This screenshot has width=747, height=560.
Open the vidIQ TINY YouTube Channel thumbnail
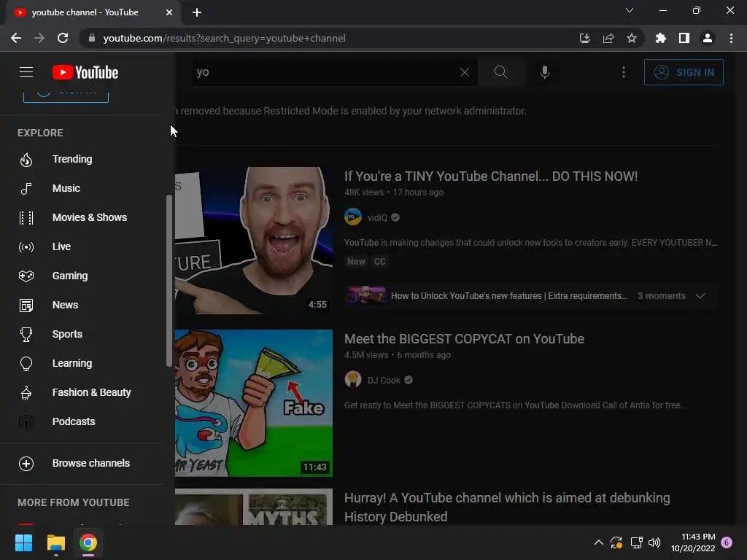[x=253, y=241]
